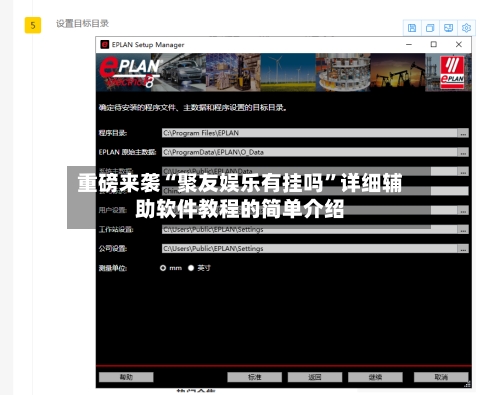
Task: Click the 帮助 button
Action: click(126, 377)
